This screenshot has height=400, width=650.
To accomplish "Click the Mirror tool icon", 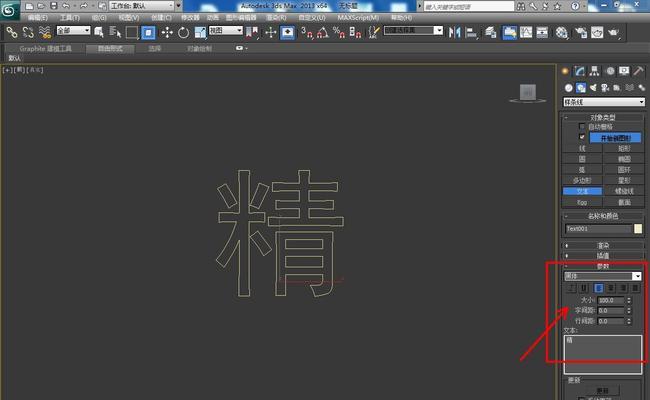I will (x=454, y=32).
